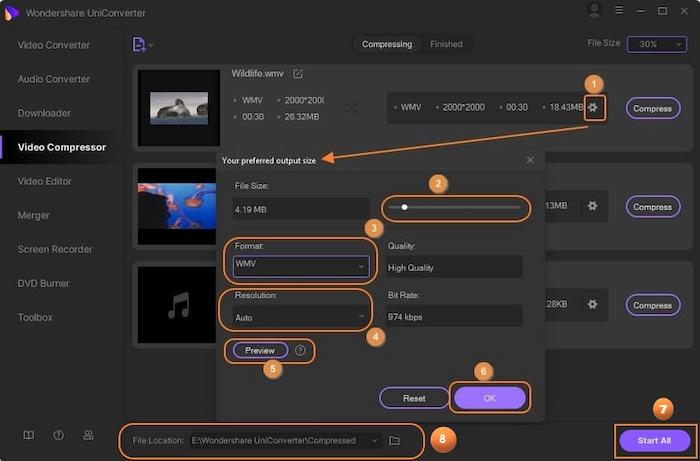
Task: Click the 974 kbps bit rate field
Action: [x=454, y=316]
